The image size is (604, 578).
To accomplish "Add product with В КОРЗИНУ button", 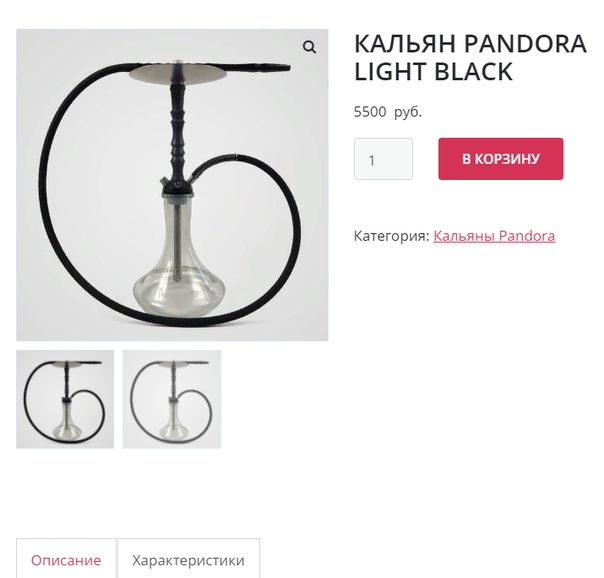I will click(x=500, y=159).
